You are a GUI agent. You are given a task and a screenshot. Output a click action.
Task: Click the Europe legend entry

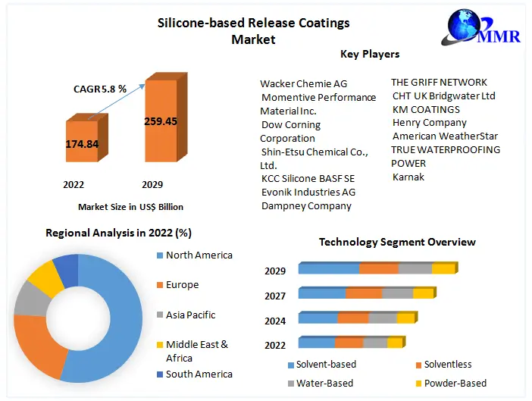[x=182, y=285]
